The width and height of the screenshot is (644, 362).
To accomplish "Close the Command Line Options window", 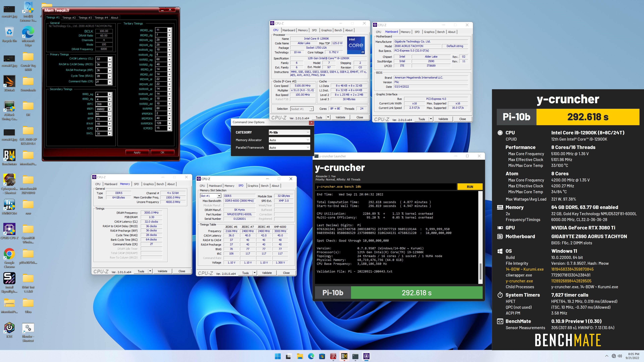I will click(311, 122).
